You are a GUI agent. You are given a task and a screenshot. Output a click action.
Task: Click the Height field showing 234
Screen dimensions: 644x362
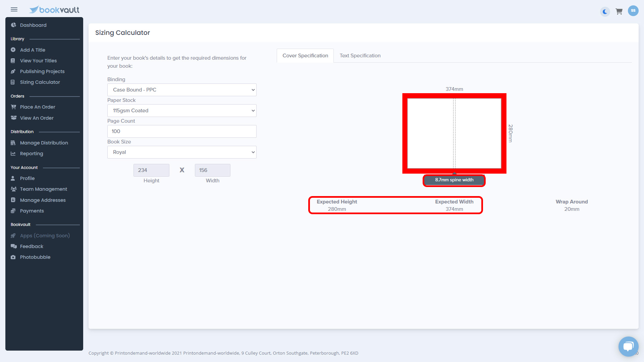(151, 170)
